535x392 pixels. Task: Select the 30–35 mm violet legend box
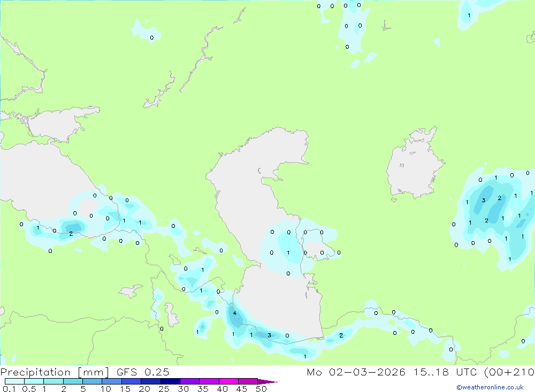pyautogui.click(x=190, y=381)
